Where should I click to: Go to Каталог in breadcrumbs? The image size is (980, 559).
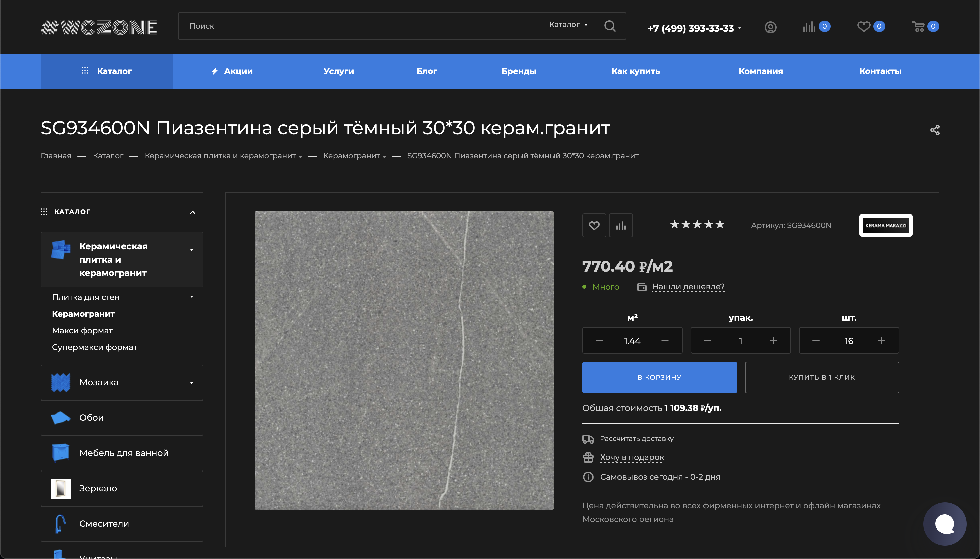tap(108, 156)
